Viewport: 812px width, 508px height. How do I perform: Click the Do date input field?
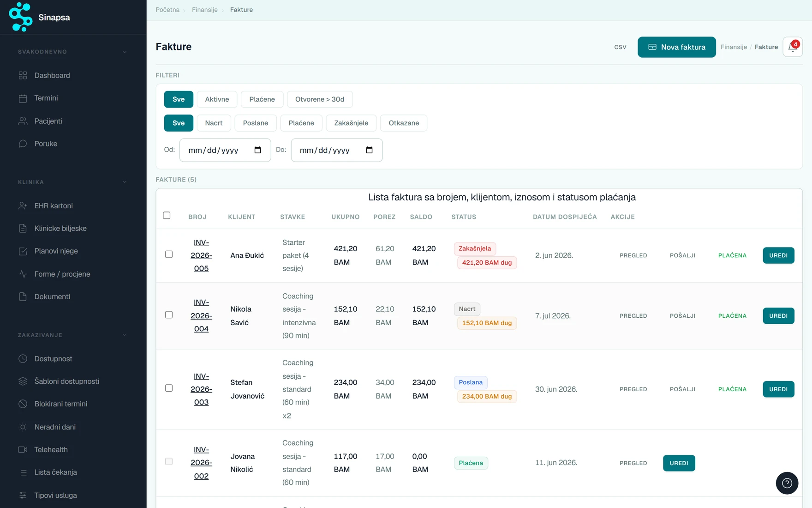click(x=337, y=150)
